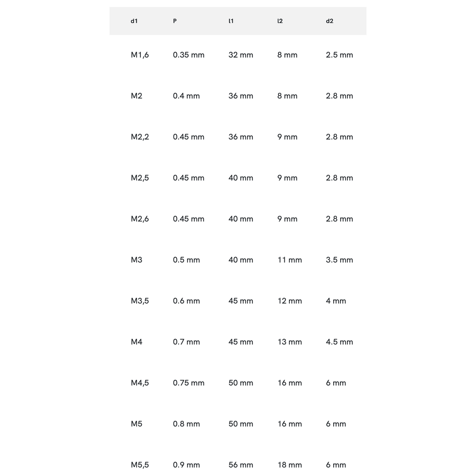The height and width of the screenshot is (476, 476).
Task: Click the P column header
Action: [175, 21]
